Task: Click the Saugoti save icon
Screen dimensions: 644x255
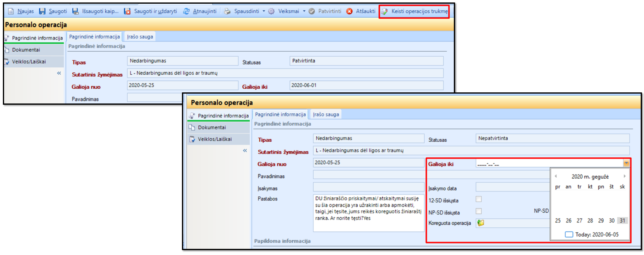Action: (42, 11)
